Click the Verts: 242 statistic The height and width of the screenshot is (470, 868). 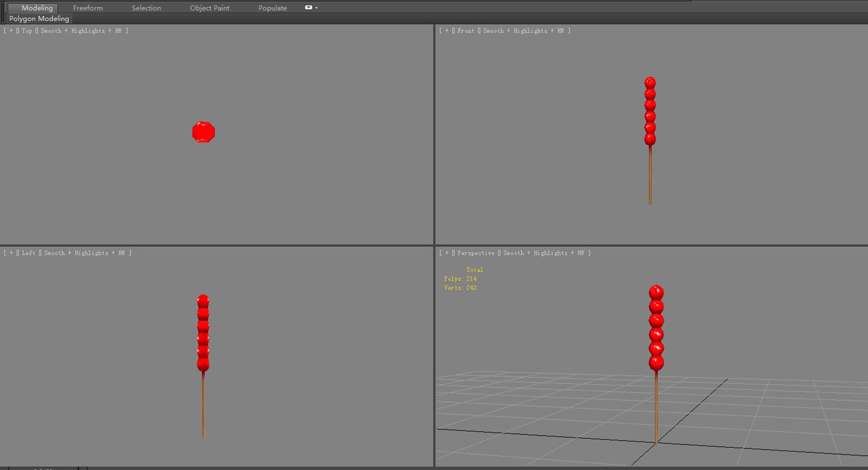(x=460, y=288)
